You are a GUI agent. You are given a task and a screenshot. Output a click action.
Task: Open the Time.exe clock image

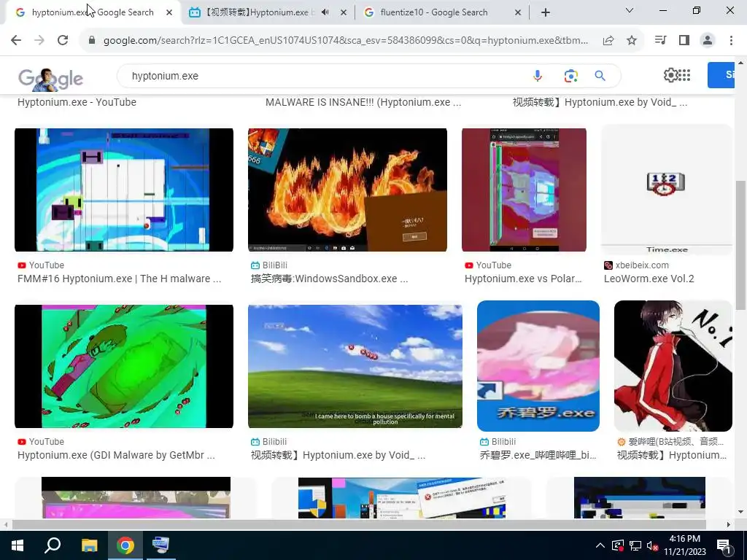[x=667, y=190]
